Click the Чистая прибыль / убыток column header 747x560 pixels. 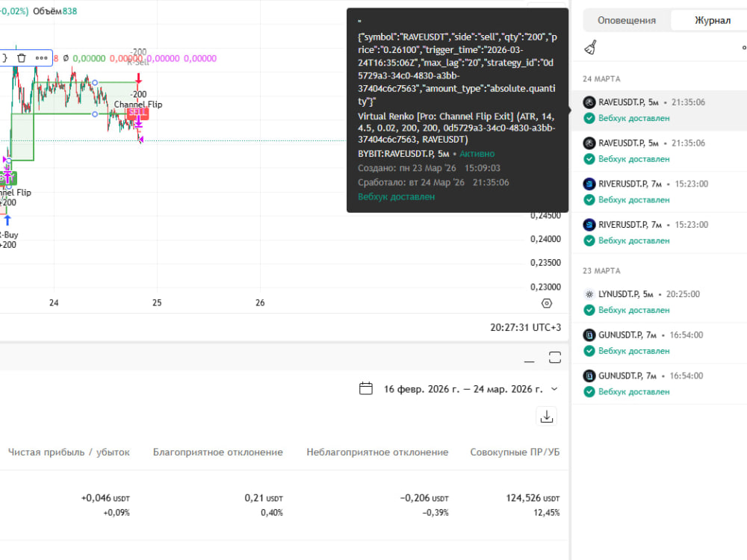pos(69,452)
